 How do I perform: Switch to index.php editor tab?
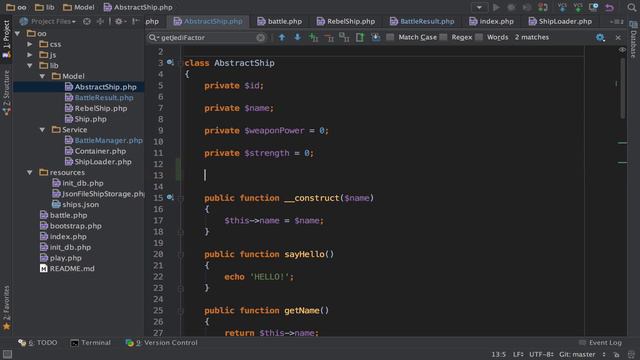(x=491, y=21)
